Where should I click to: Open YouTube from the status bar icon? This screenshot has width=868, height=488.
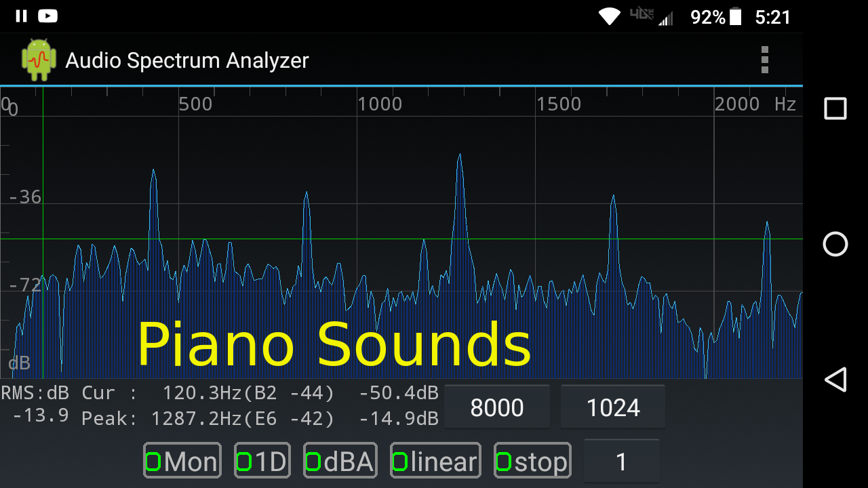47,16
